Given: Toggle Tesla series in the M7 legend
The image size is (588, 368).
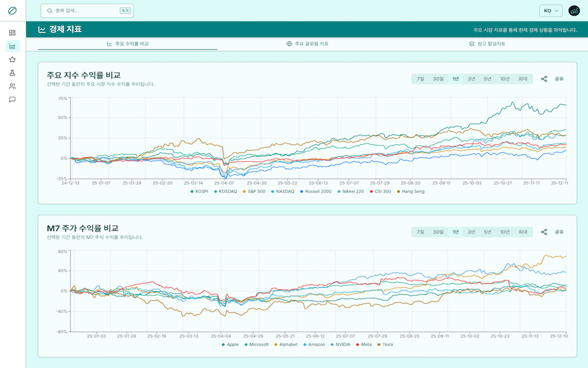Looking at the screenshot, I should click(x=385, y=345).
